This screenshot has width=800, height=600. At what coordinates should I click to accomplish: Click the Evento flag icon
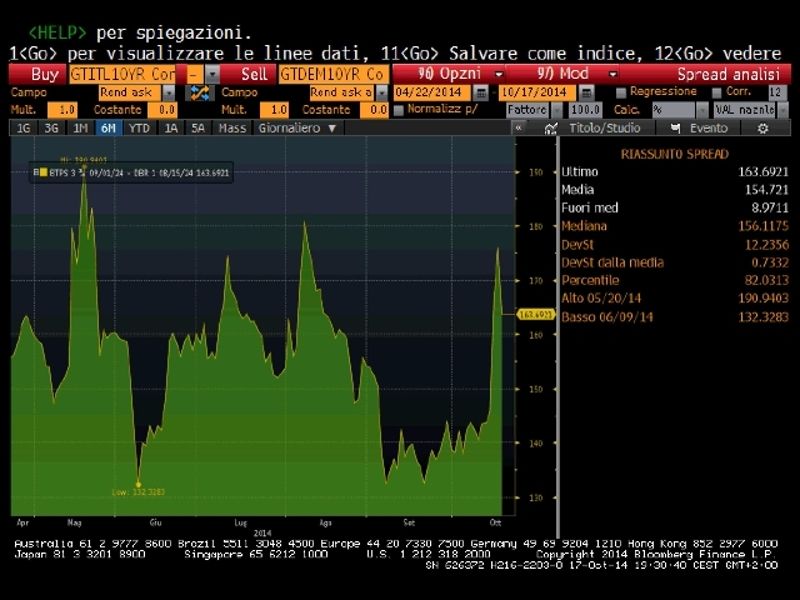pos(676,128)
